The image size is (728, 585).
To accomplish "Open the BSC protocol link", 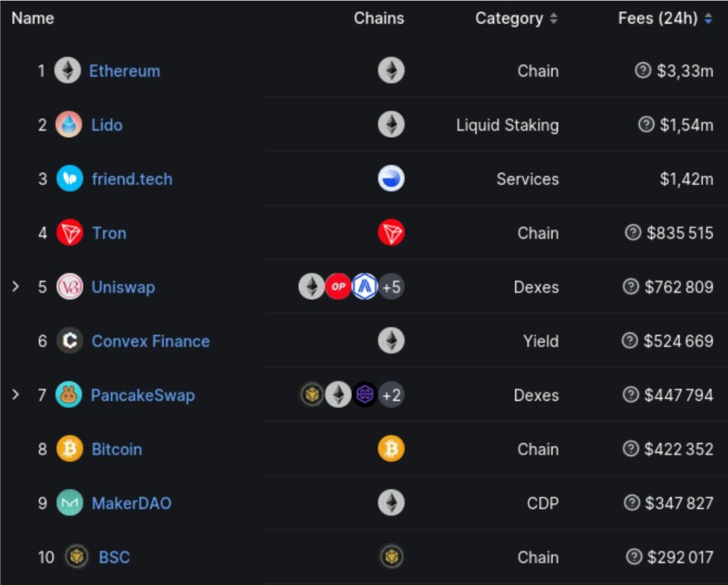I will point(114,557).
